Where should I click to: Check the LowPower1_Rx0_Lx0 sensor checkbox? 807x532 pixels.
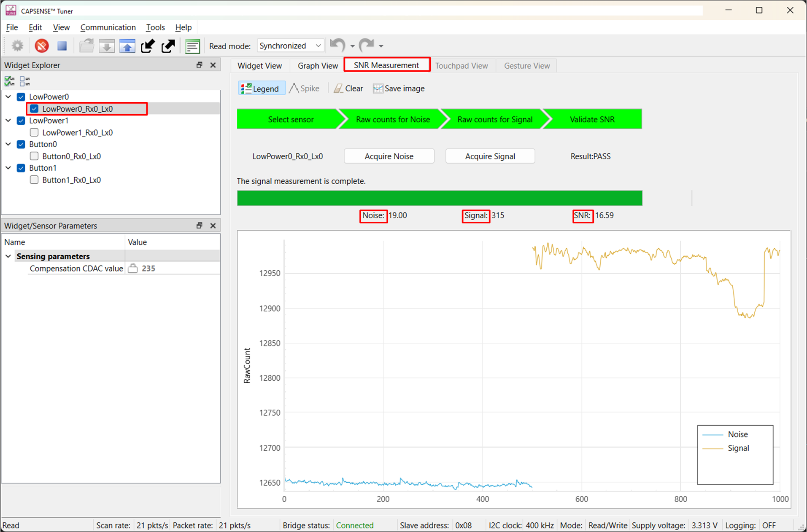(x=35, y=132)
